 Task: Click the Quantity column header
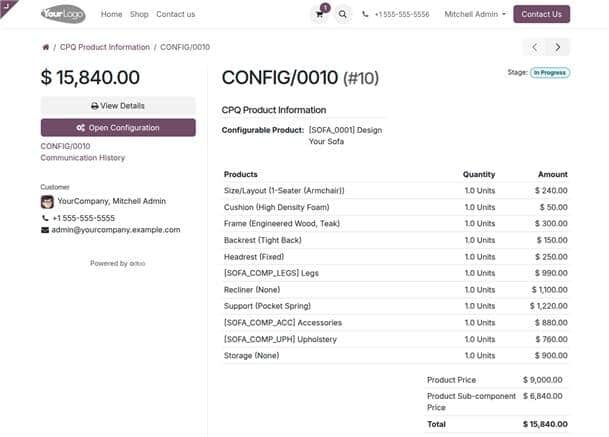click(479, 174)
